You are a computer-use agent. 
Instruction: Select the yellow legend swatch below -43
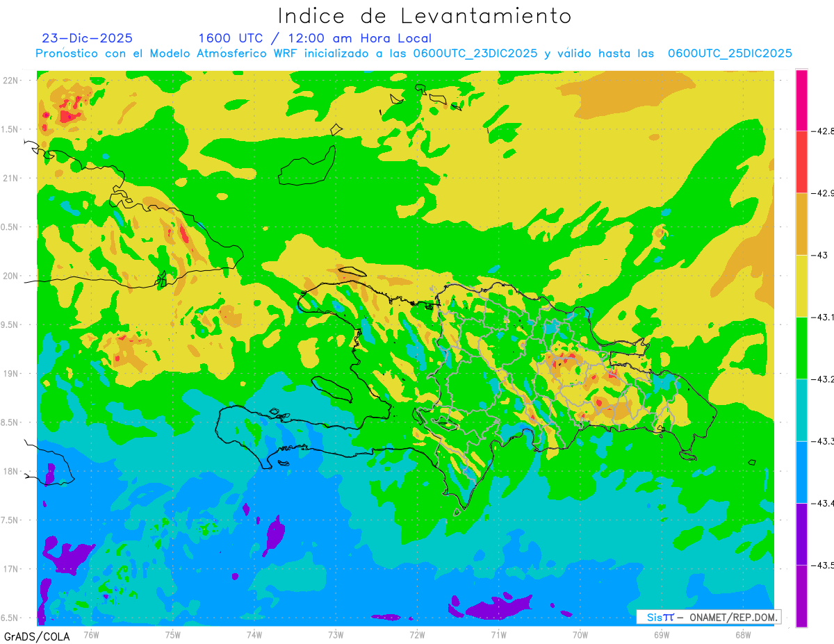(x=801, y=286)
